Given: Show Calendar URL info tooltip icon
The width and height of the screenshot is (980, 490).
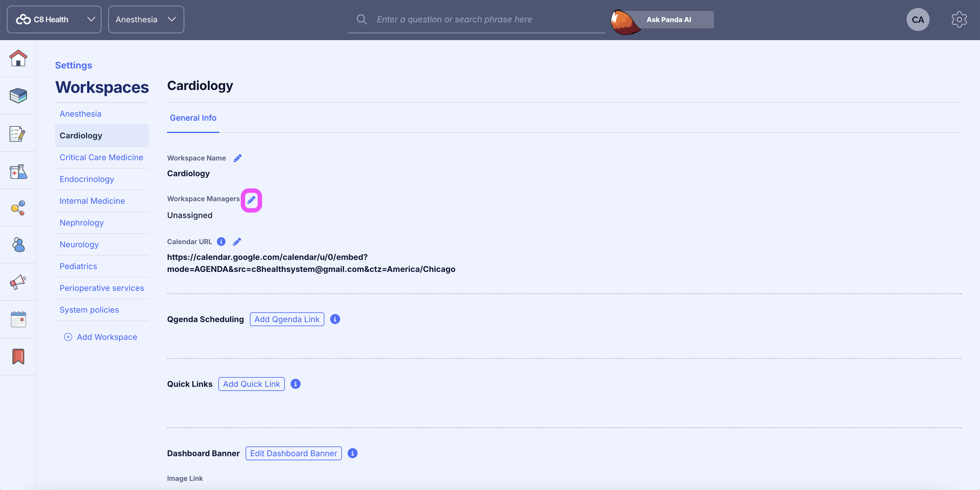Looking at the screenshot, I should click(221, 242).
